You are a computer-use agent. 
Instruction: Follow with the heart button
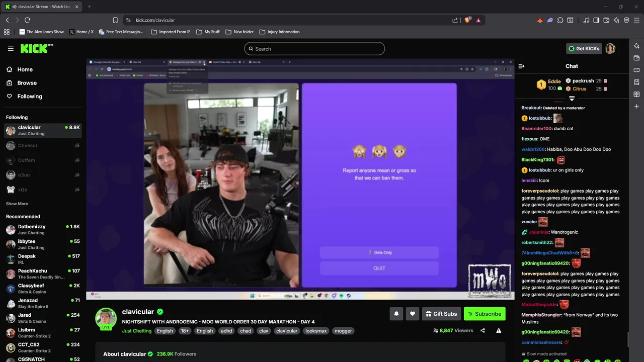coord(413,314)
